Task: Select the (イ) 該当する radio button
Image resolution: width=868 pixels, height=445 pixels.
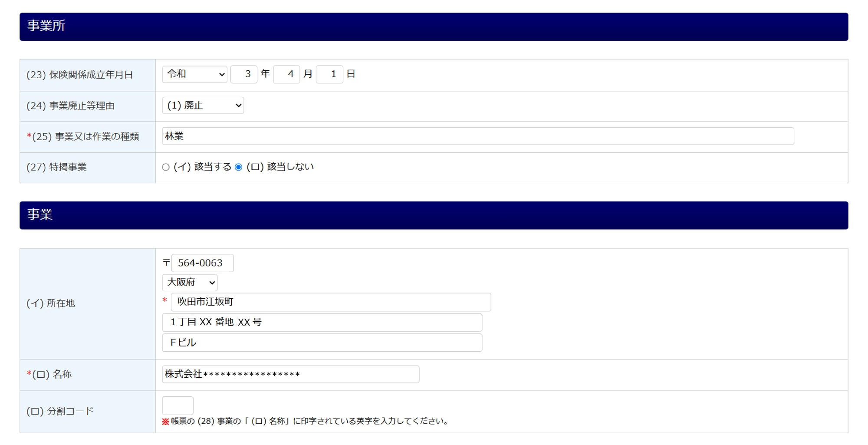Action: point(166,167)
